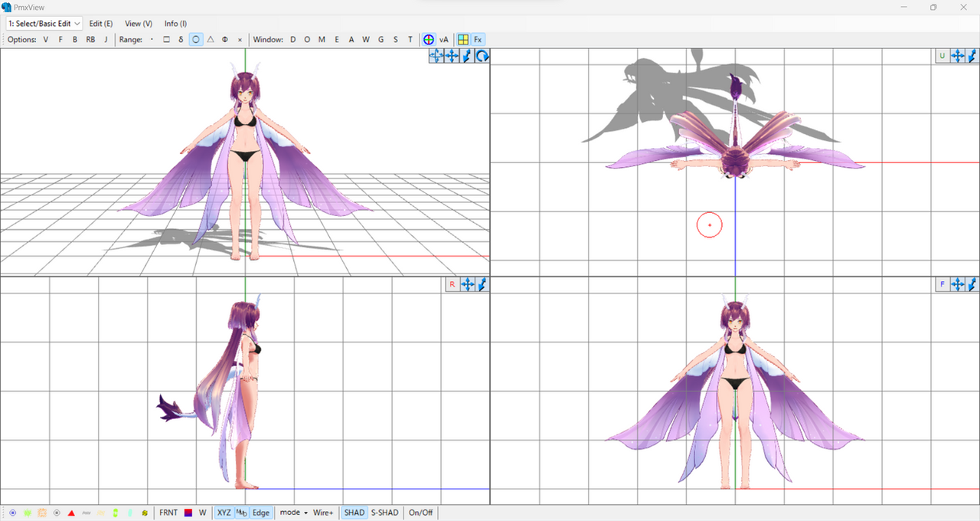Image resolution: width=980 pixels, height=521 pixels.
Task: Open the Edit (E) menu
Action: point(101,24)
